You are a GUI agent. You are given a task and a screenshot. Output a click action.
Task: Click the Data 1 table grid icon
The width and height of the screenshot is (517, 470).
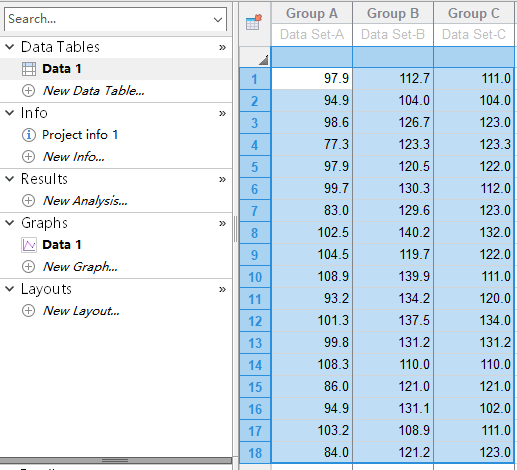point(29,69)
